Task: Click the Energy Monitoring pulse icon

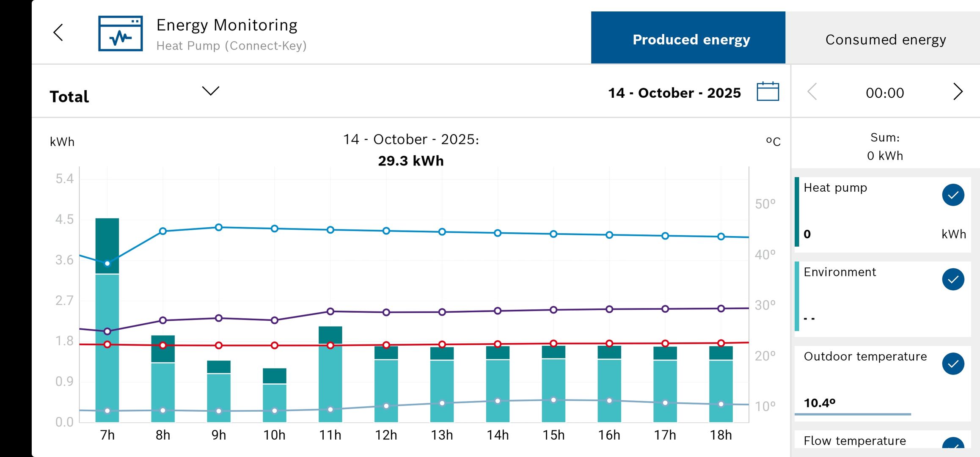Action: 121,33
